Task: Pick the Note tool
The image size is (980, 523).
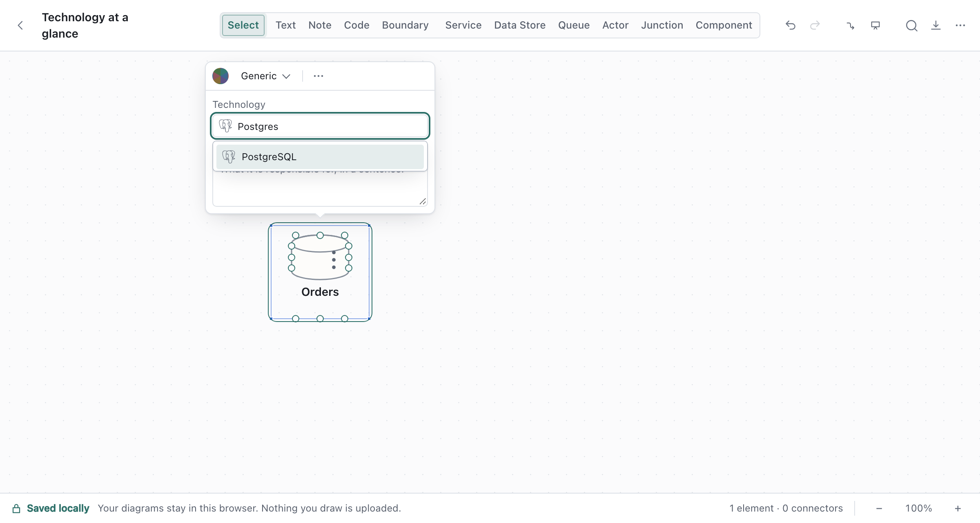Action: pos(320,25)
